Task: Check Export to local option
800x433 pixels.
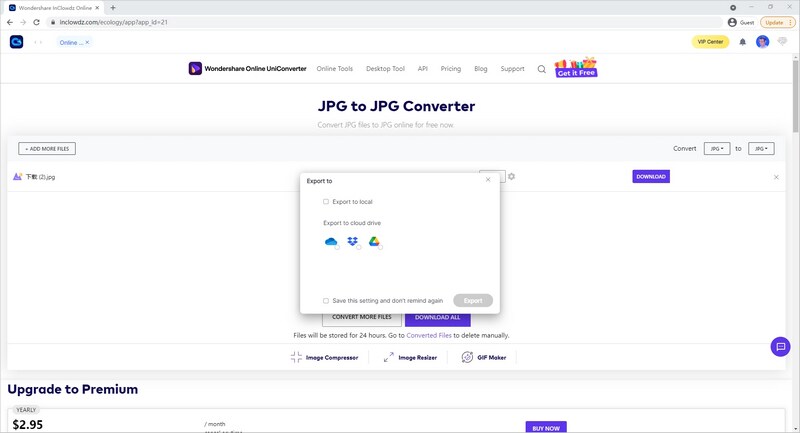Action: tap(326, 201)
